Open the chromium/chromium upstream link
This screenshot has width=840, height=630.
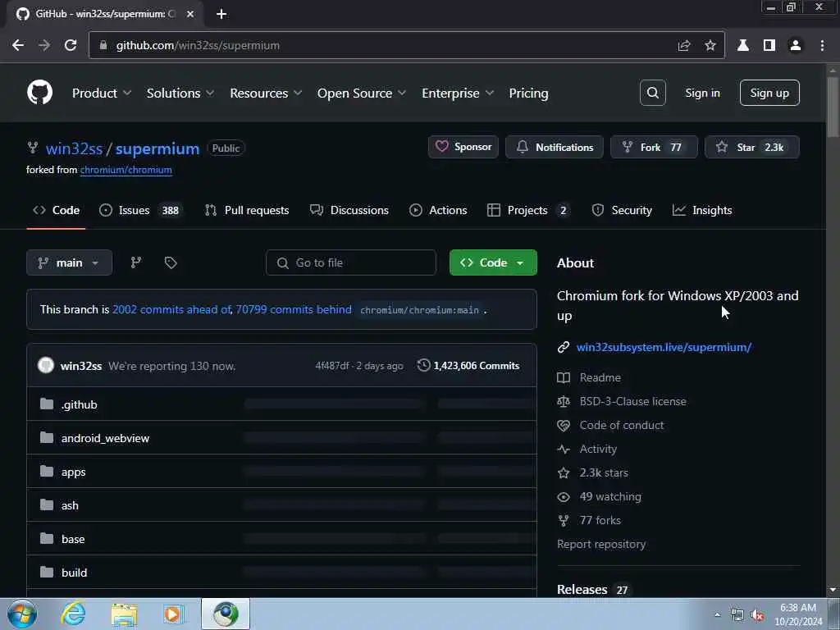point(126,170)
